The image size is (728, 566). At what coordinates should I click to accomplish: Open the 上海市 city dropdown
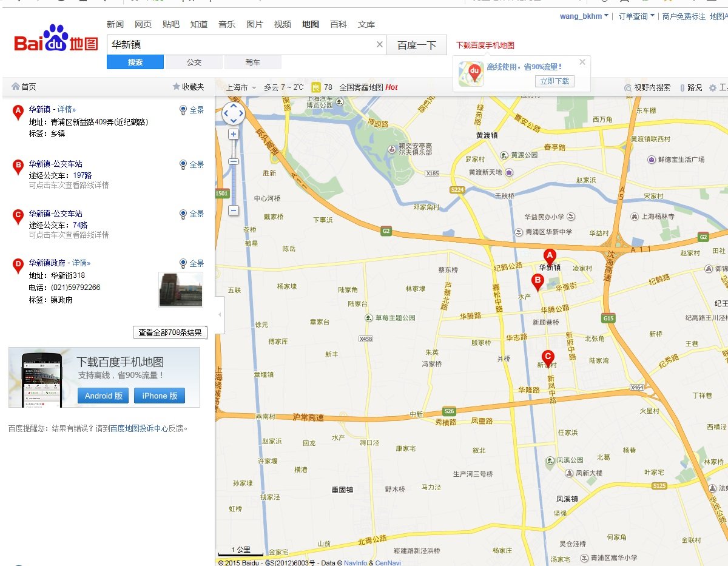(x=241, y=87)
